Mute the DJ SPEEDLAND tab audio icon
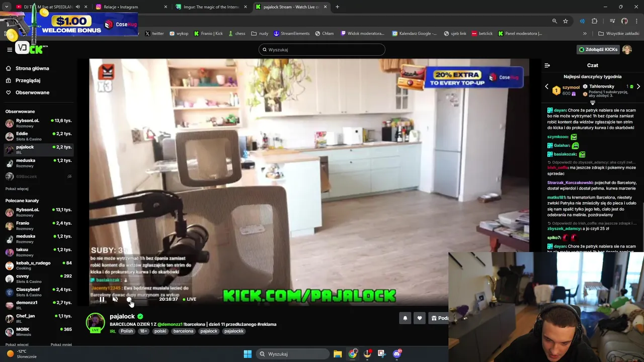This screenshot has width=644, height=362. click(77, 7)
